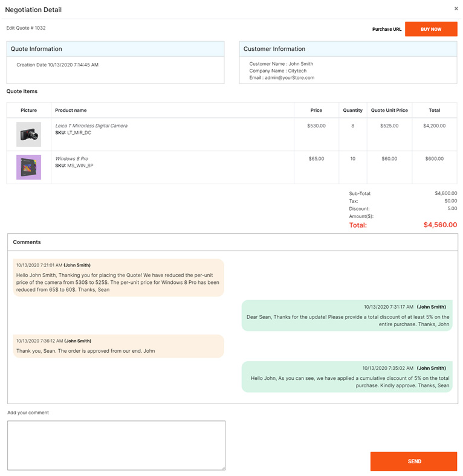Click the $4,200.00 row total
Screen dimensions: 463x476
[434, 126]
